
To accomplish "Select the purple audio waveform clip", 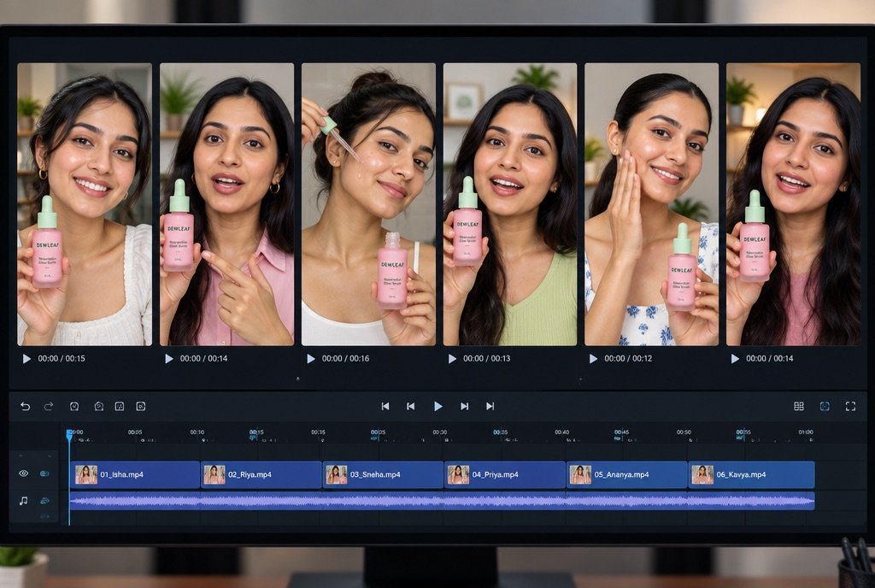I will (x=442, y=501).
